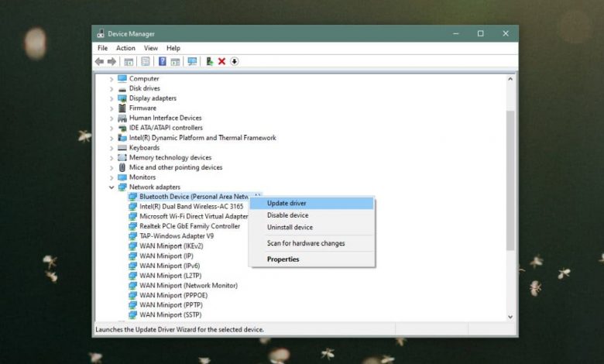Open the Properties sheet toolbar icon
This screenshot has height=364, width=604.
146,62
